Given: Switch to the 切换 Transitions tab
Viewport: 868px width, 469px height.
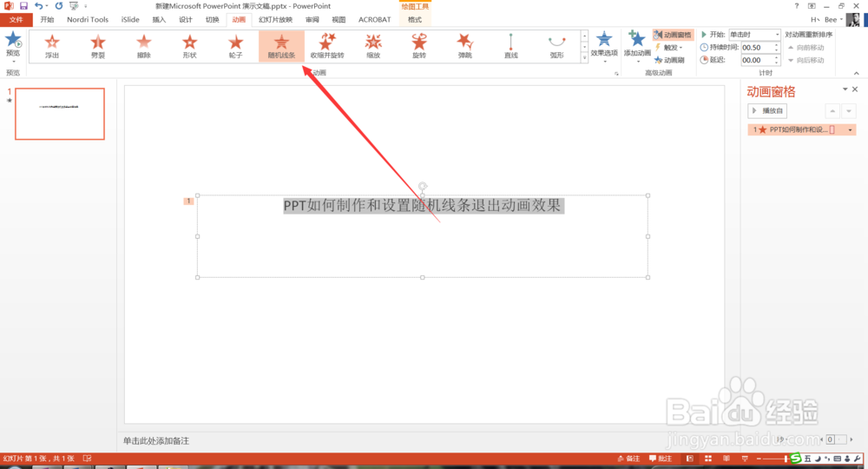Looking at the screenshot, I should 212,20.
